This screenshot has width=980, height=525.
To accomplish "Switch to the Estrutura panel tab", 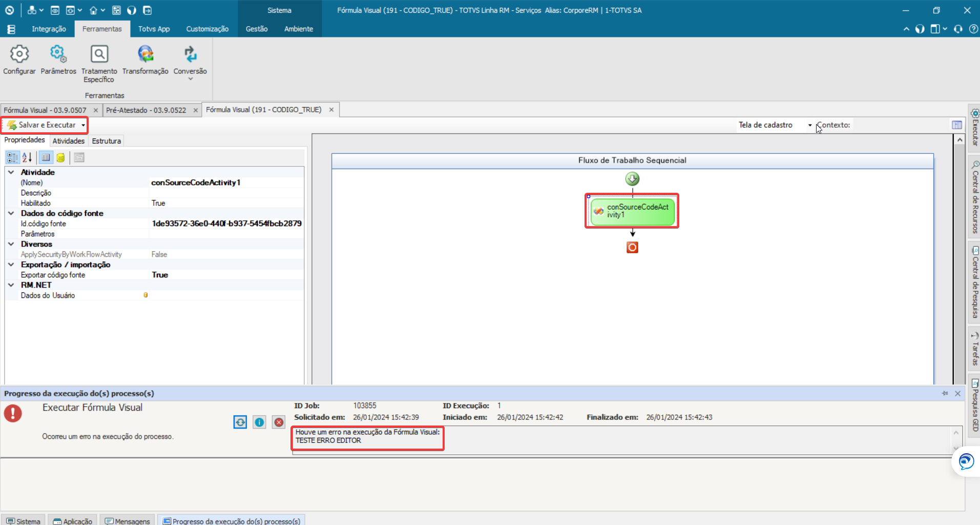I will (106, 141).
